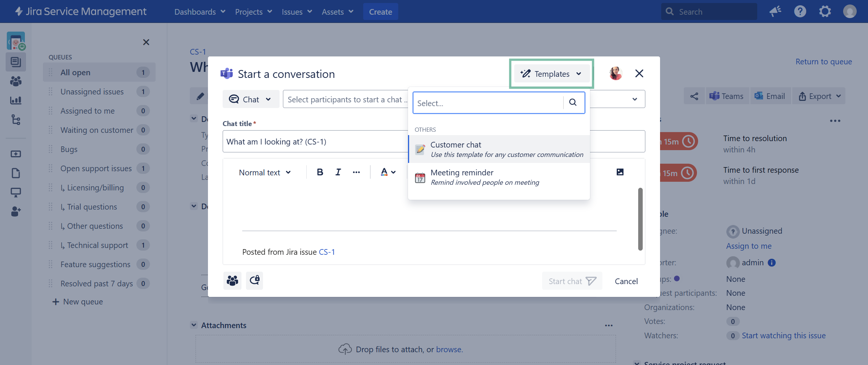Click the Bold formatting icon
Viewport: 868px width, 365px height.
(x=320, y=172)
